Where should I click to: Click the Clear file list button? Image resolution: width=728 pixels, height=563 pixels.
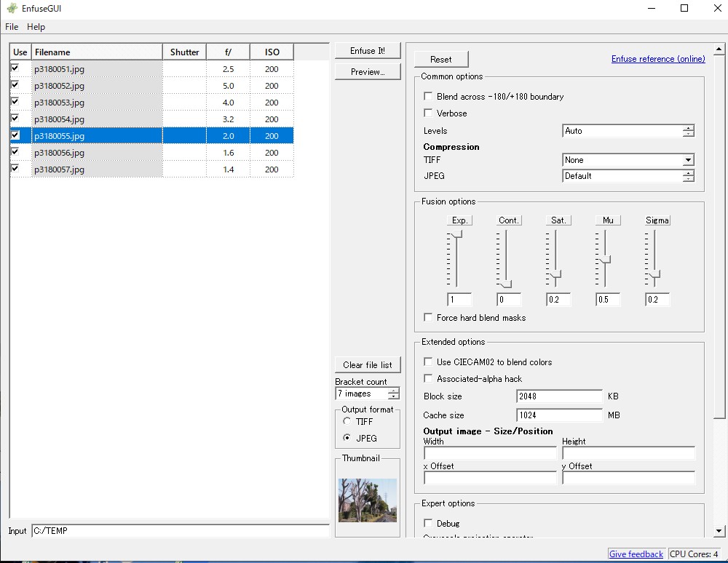[x=368, y=365]
